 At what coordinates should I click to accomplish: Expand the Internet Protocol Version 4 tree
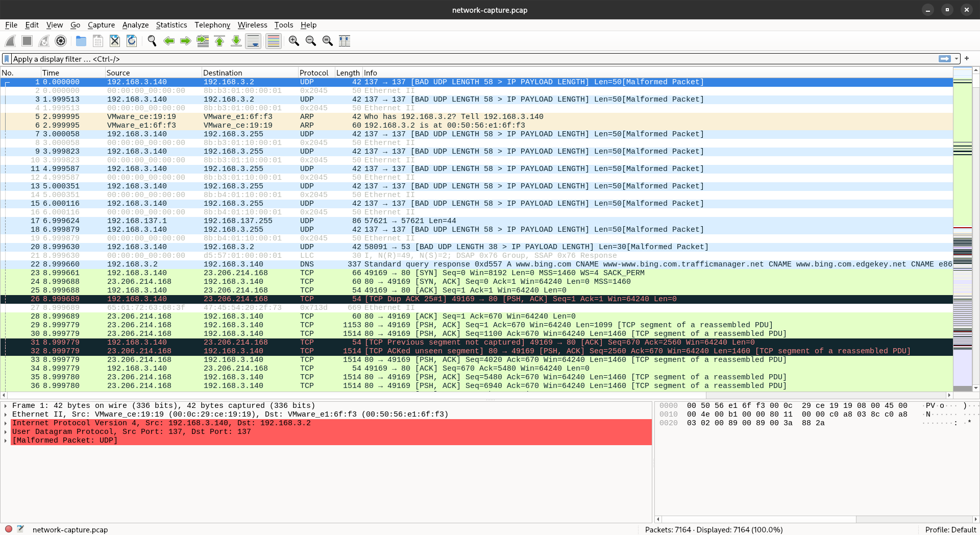point(6,423)
